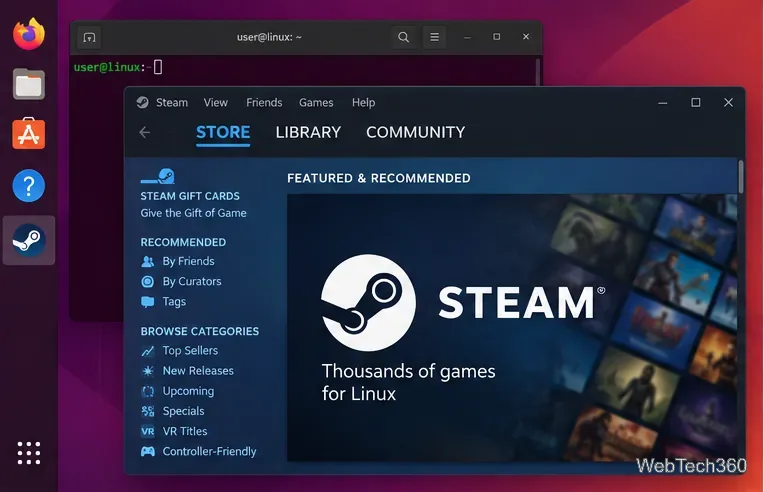Maximize the Steam window

coord(695,102)
